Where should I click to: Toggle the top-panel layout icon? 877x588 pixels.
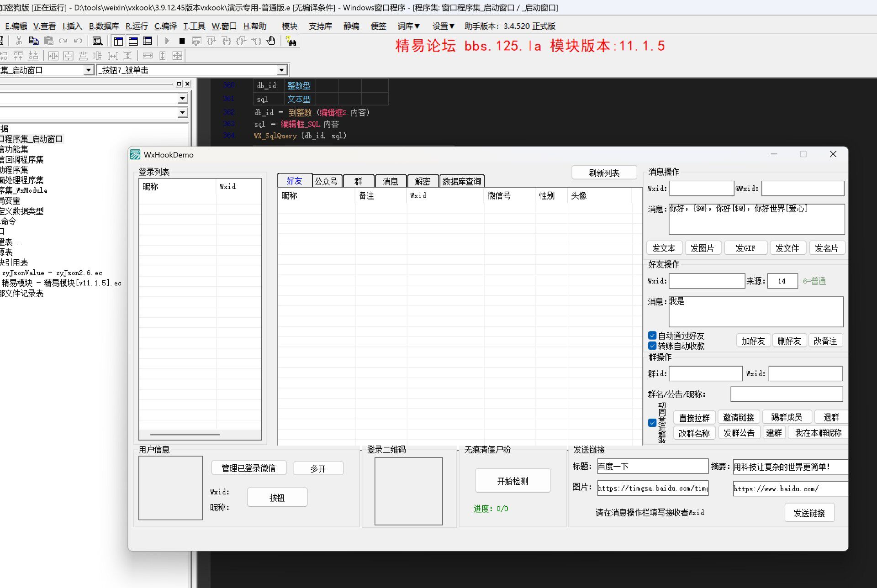133,41
